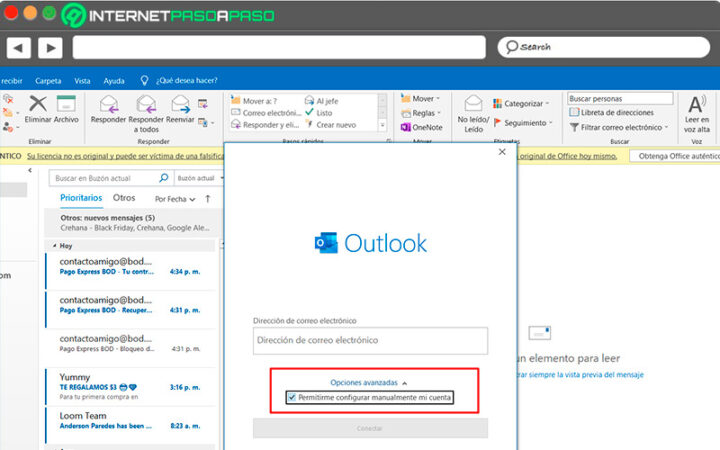Open the Categorizar dropdown
720x450 pixels.
click(x=521, y=103)
